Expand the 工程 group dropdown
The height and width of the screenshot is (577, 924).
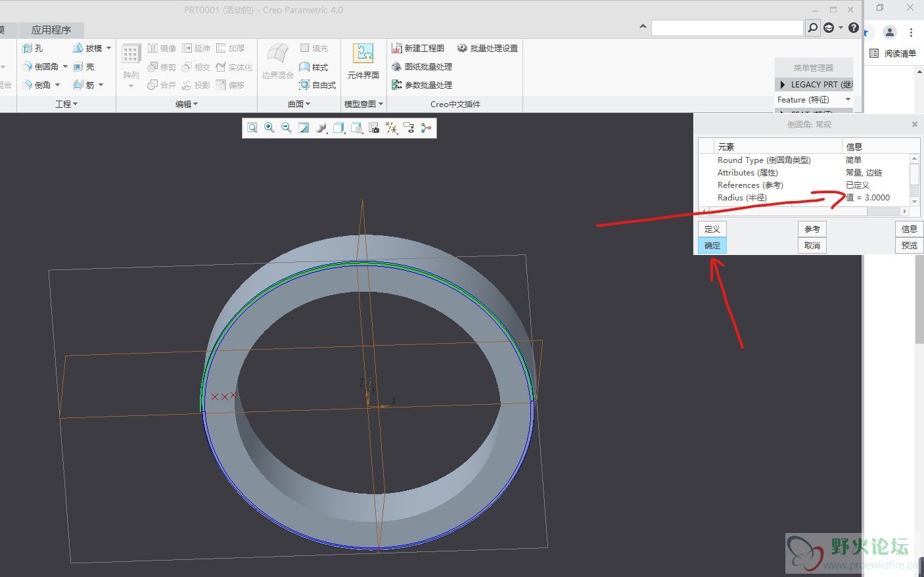click(66, 104)
